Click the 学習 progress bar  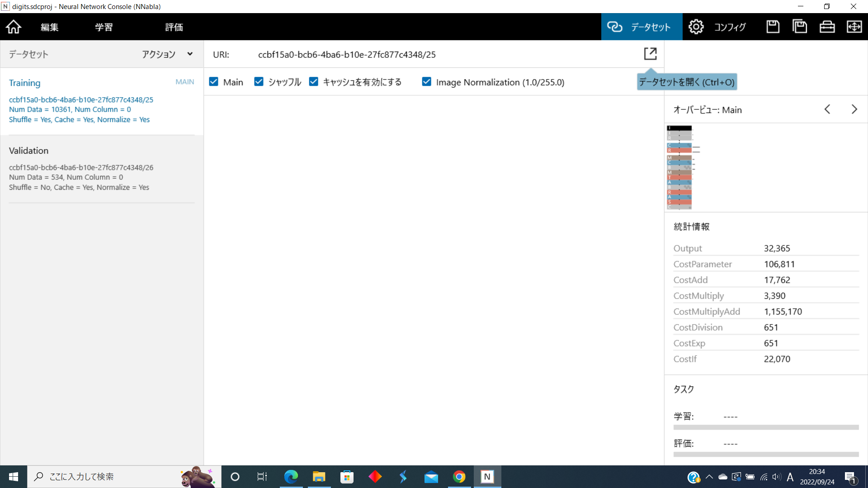766,427
